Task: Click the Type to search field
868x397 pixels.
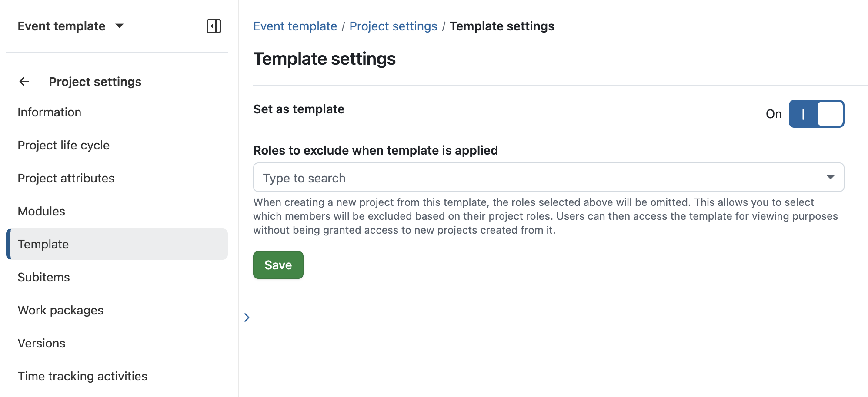Action: pos(391,177)
